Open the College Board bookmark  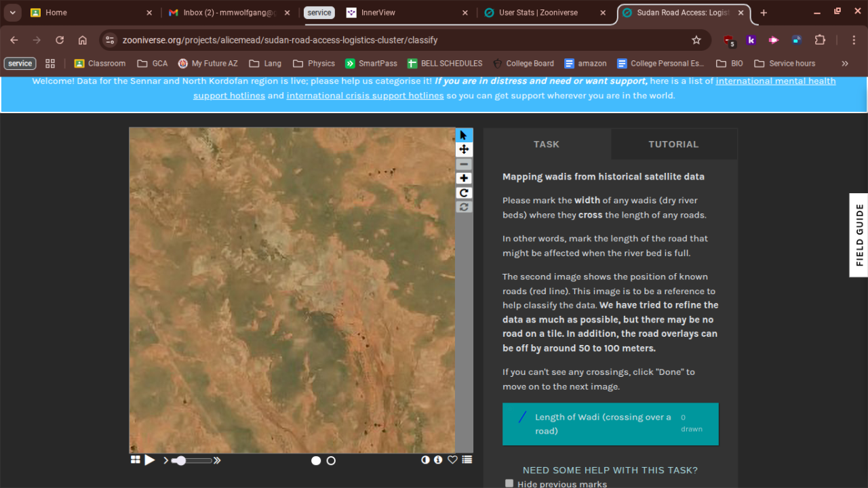point(523,63)
